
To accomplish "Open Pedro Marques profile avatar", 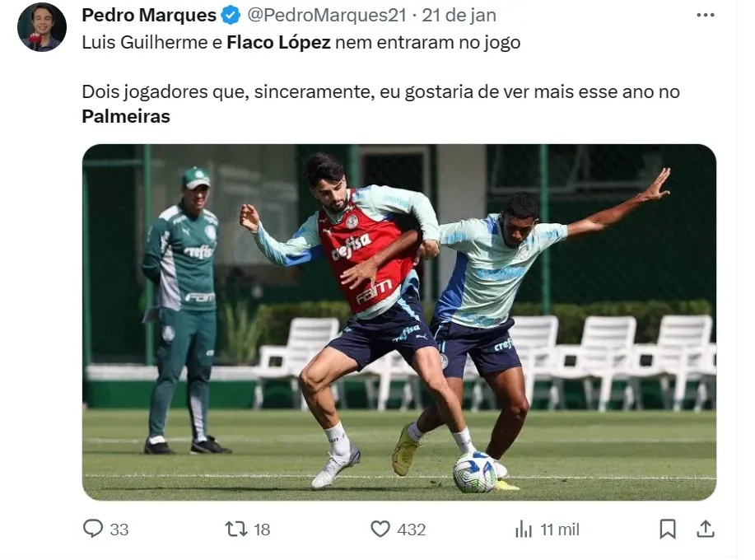I will [x=42, y=27].
